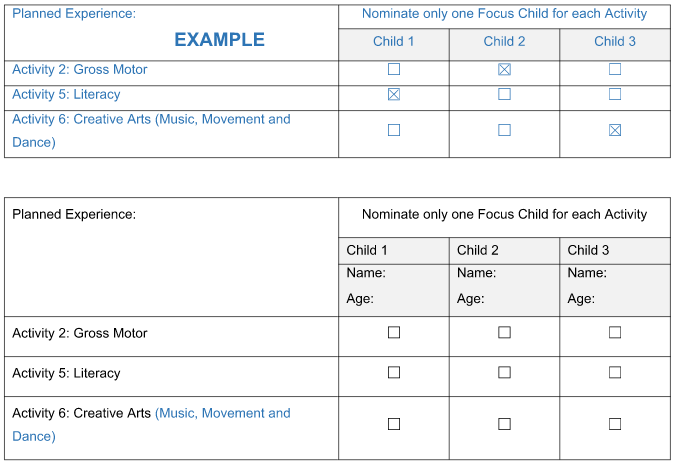Check example Child 1 Gross Motor checkbox

click(394, 69)
